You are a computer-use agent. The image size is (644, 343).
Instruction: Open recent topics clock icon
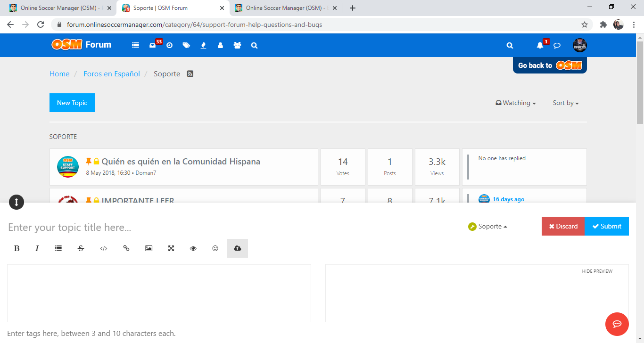click(x=170, y=45)
